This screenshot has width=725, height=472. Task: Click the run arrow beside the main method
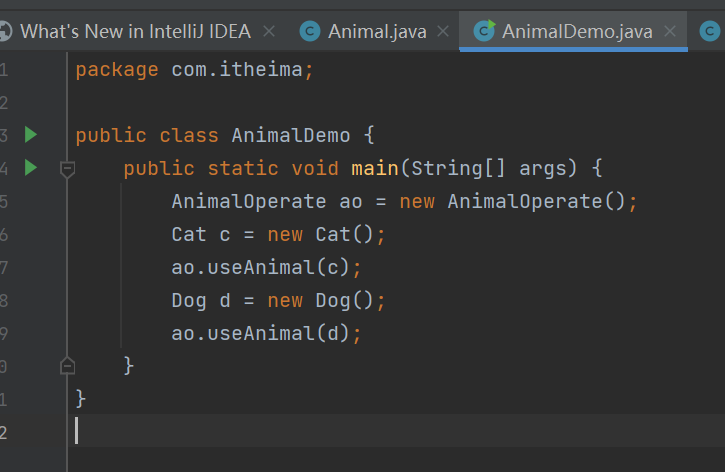pyautogui.click(x=30, y=167)
